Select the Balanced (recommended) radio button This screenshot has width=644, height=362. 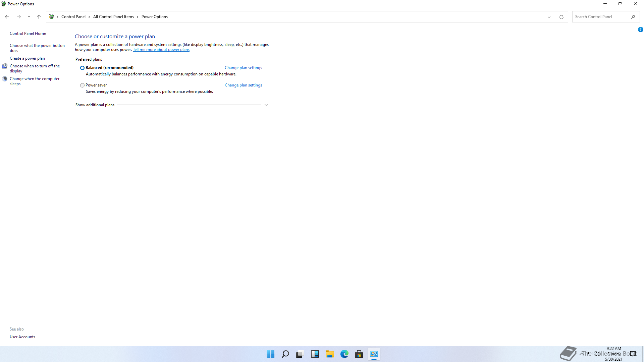(82, 68)
